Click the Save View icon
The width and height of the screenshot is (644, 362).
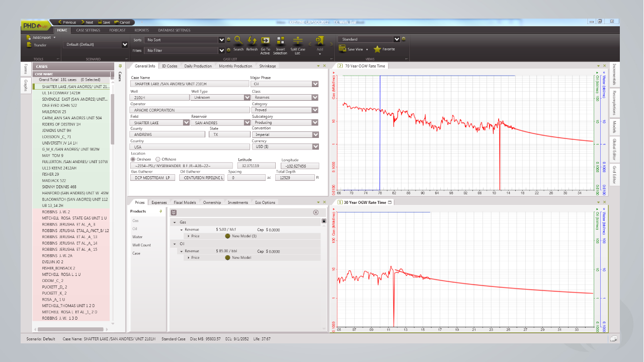pyautogui.click(x=343, y=49)
